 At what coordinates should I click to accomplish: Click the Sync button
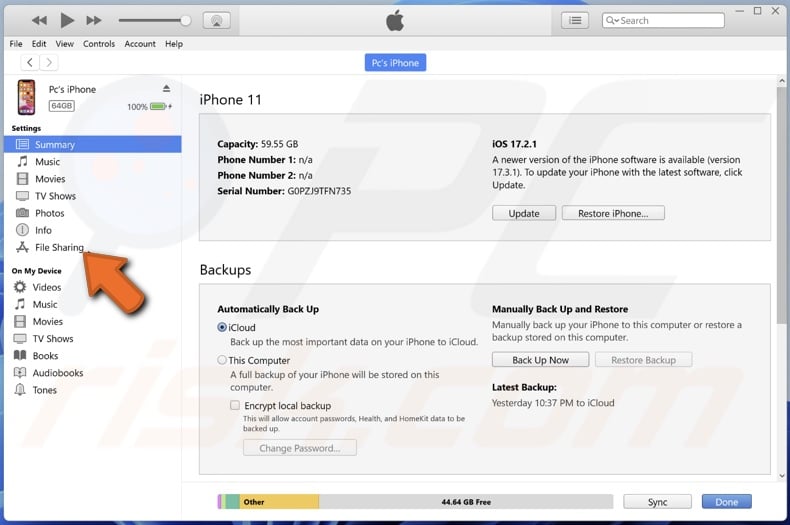coord(657,502)
